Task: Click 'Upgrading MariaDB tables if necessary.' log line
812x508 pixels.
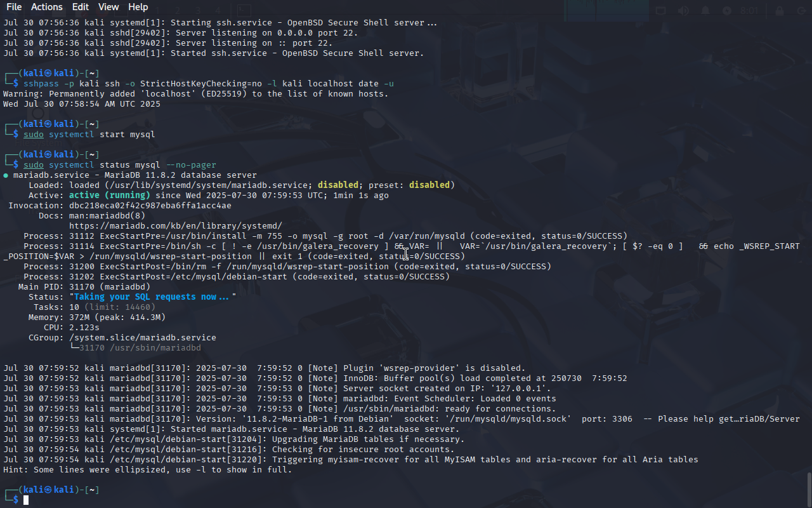Action: click(234, 439)
